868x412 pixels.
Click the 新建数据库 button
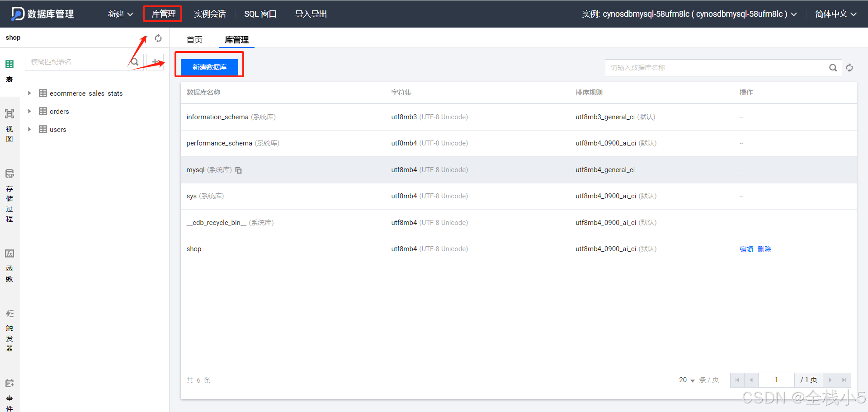click(209, 67)
